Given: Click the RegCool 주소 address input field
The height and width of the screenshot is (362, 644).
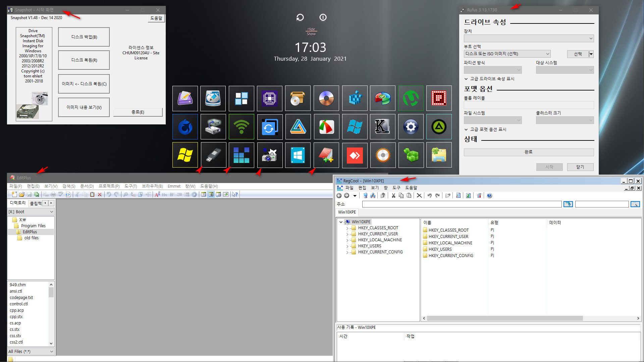Looking at the screenshot, I should [x=462, y=204].
